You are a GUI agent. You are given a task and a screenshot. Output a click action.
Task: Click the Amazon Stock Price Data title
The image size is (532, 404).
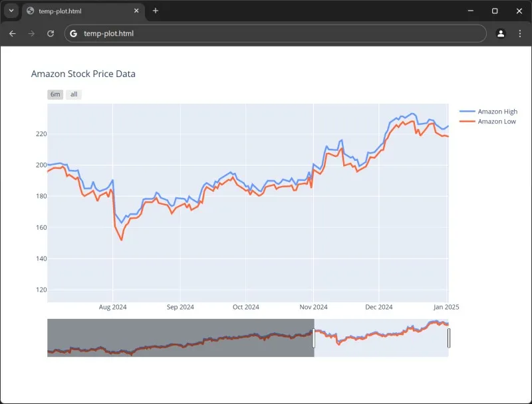click(x=83, y=74)
